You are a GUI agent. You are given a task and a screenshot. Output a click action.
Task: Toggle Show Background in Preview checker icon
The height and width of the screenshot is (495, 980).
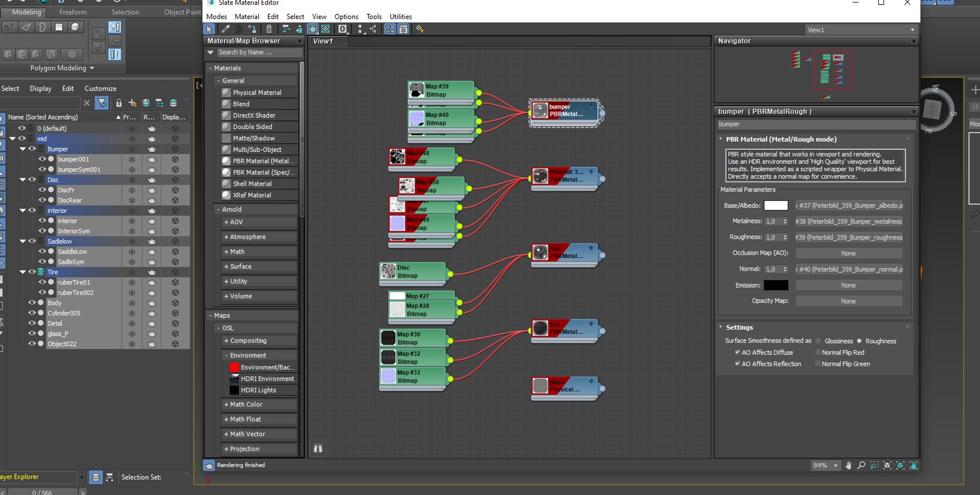(326, 29)
